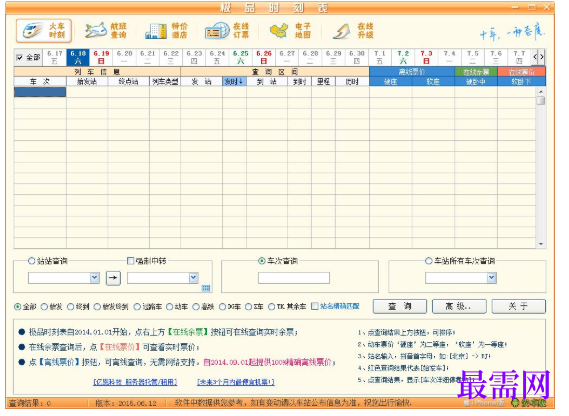Sort by 车次 column header

tap(40, 82)
